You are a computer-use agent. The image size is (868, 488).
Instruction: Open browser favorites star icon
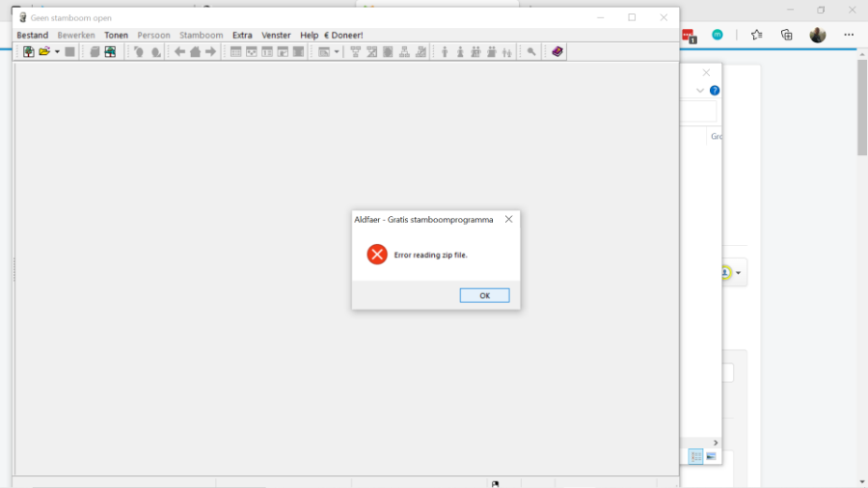[756, 35]
